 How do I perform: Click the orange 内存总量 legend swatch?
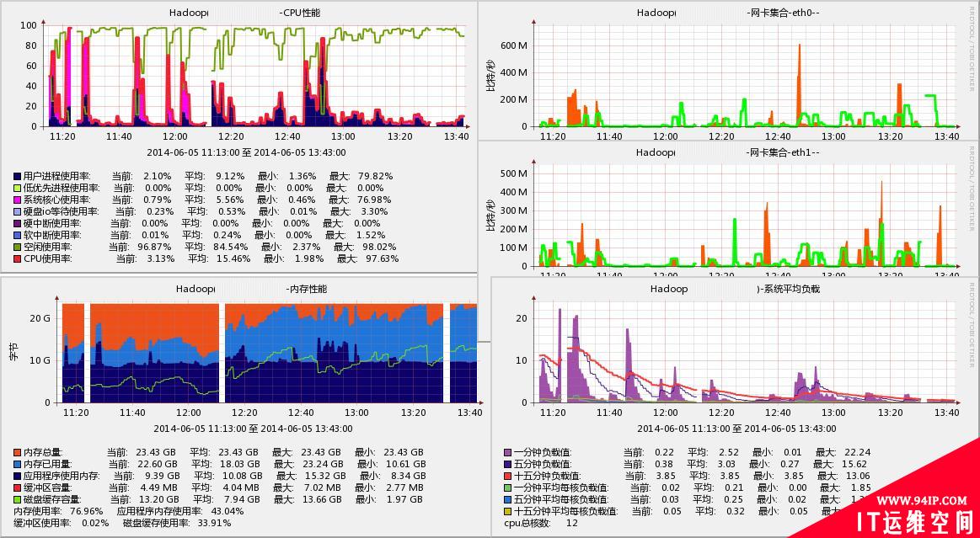tap(17, 452)
